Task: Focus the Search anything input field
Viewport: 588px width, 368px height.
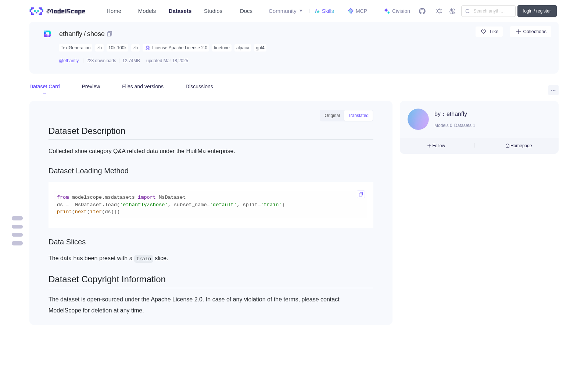Action: point(488,11)
